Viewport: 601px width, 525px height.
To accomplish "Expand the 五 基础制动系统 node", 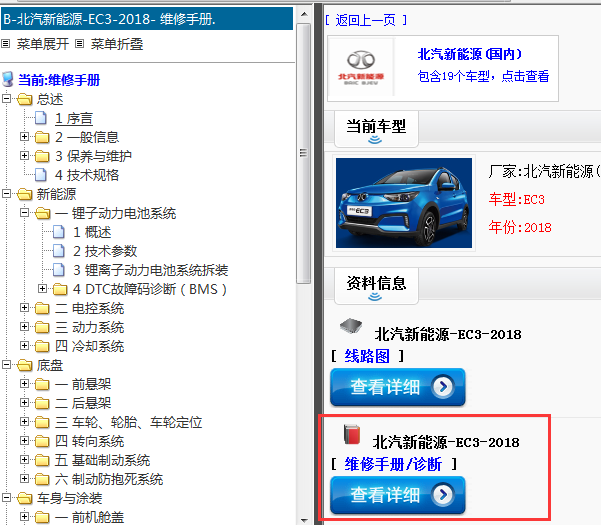I will click(24, 459).
